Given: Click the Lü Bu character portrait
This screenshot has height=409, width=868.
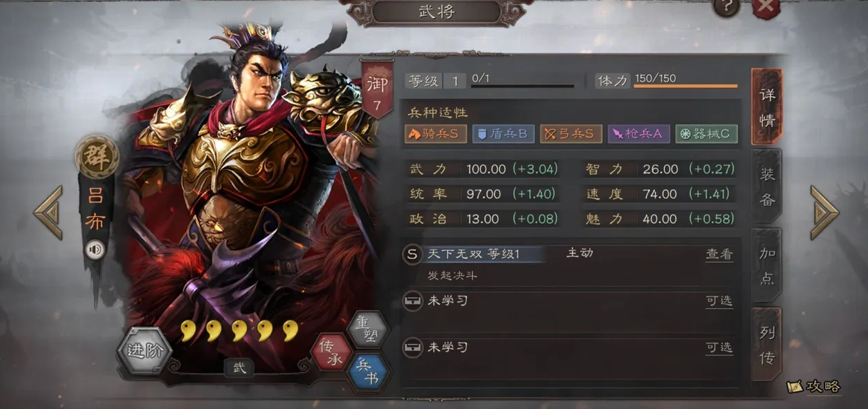Looking at the screenshot, I should [x=242, y=187].
